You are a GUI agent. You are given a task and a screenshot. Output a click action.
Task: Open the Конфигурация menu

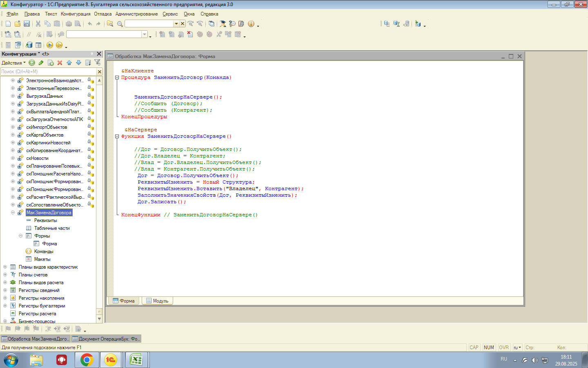click(76, 14)
